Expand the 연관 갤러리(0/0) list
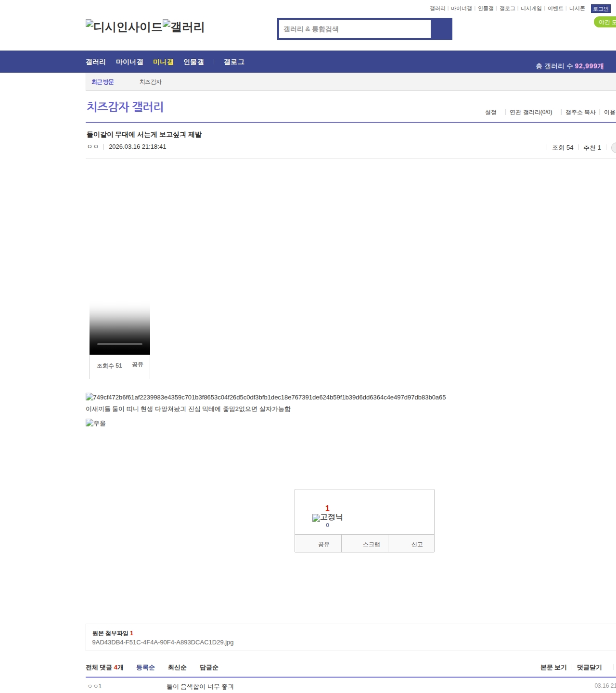Screen dimensions: 616x693 click(531, 112)
